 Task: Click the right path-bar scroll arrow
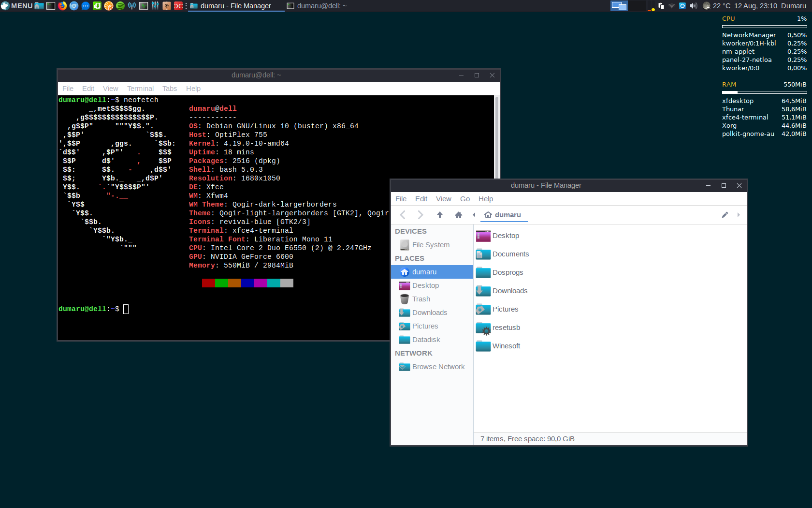click(738, 215)
